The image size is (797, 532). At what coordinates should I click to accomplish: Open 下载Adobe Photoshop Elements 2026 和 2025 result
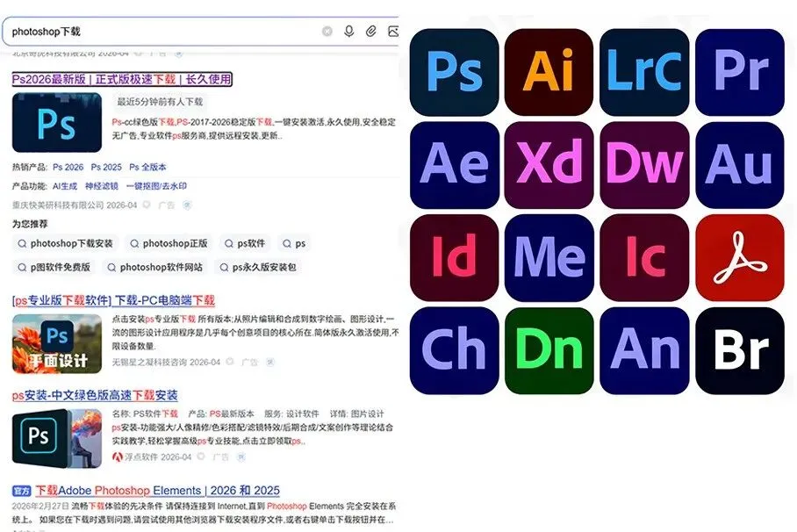158,490
